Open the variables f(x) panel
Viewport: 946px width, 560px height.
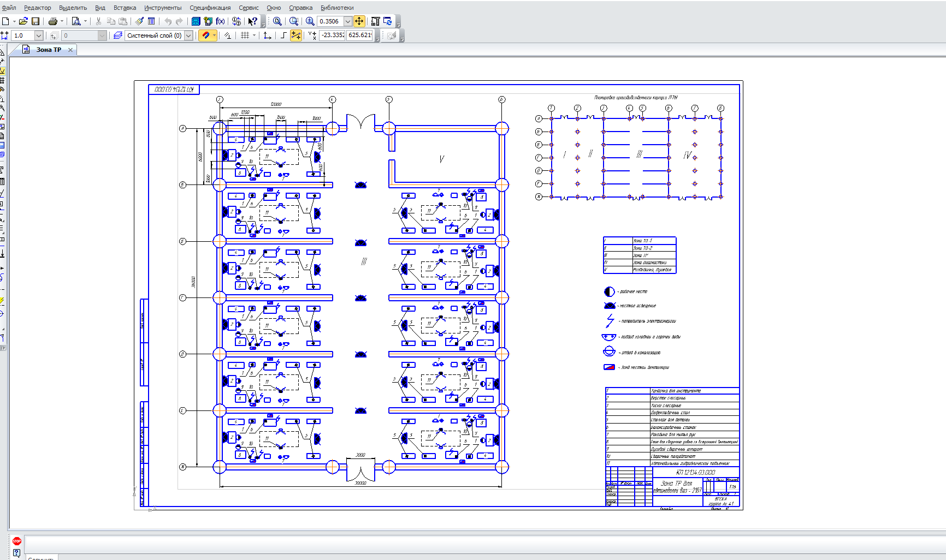(x=220, y=21)
